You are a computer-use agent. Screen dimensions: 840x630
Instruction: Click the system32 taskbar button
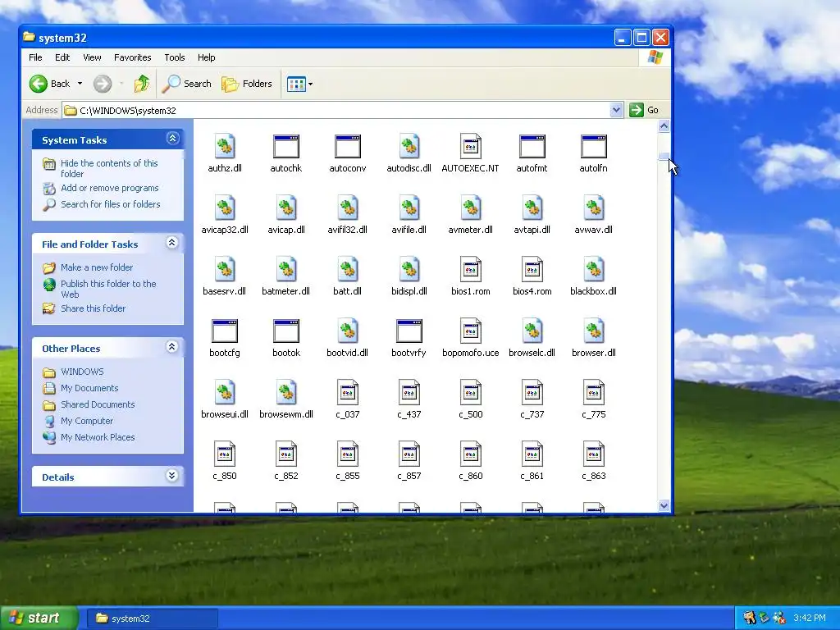[x=152, y=619]
